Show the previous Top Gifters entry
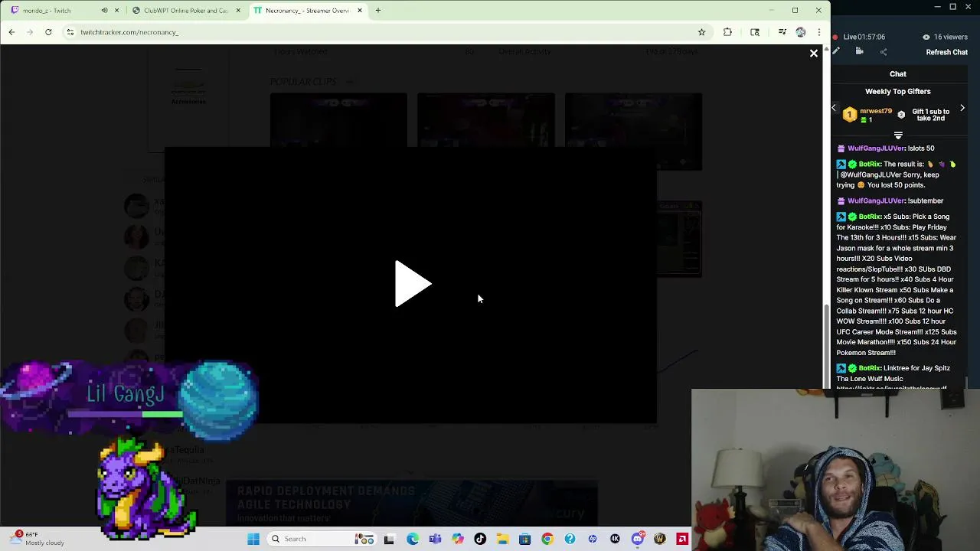The width and height of the screenshot is (980, 551). tap(834, 109)
